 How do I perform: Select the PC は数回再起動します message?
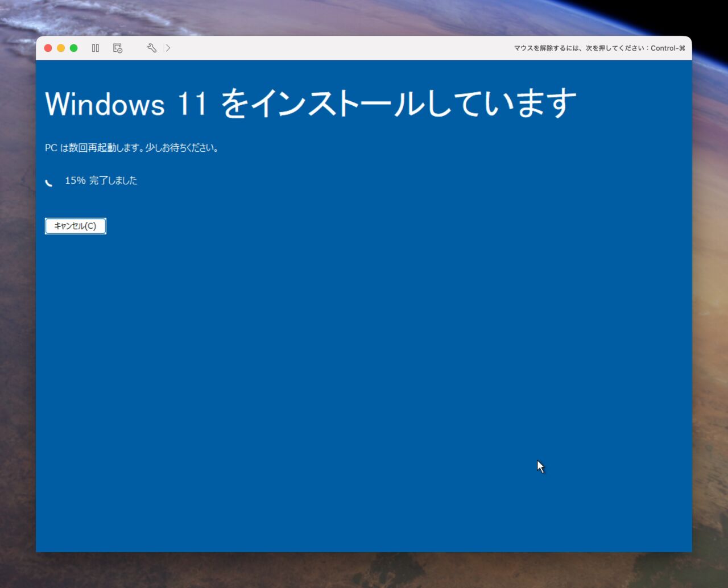point(132,148)
